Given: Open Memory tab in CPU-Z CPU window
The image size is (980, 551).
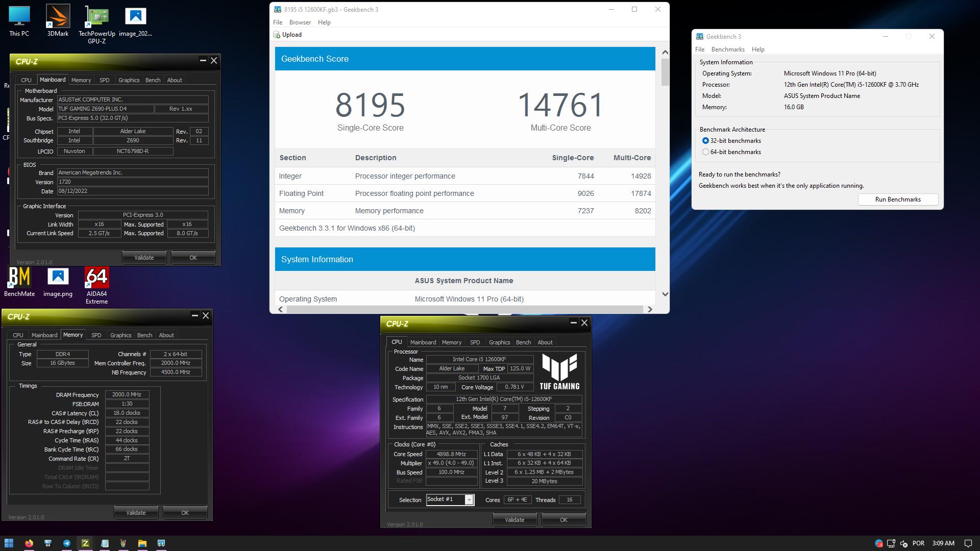Looking at the screenshot, I should [452, 342].
